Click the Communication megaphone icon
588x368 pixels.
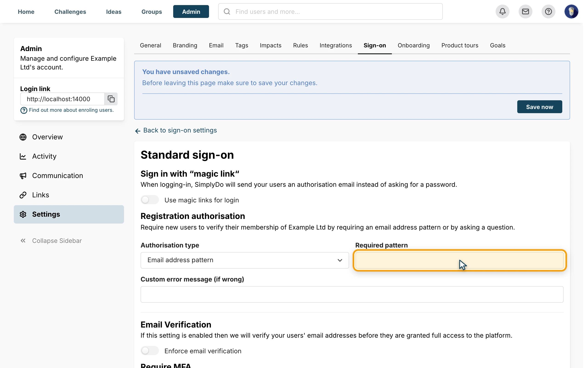(x=23, y=175)
